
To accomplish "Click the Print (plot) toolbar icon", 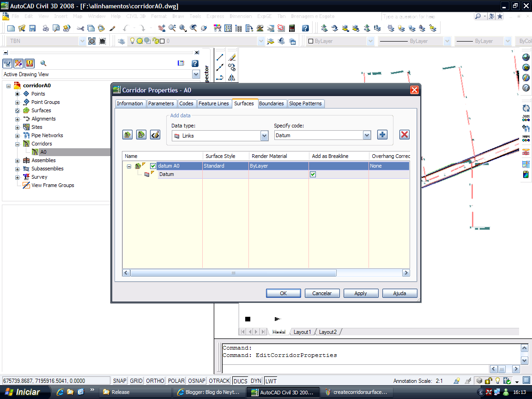I will (45, 29).
